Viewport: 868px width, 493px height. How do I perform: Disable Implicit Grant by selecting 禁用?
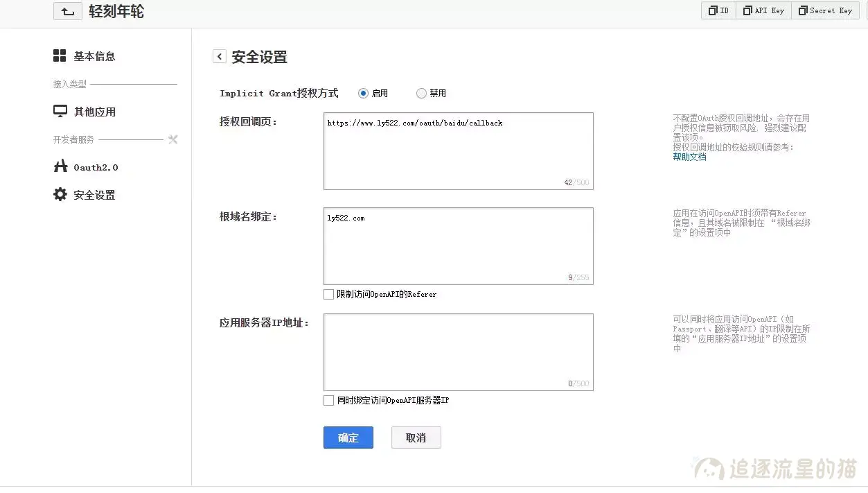(420, 93)
